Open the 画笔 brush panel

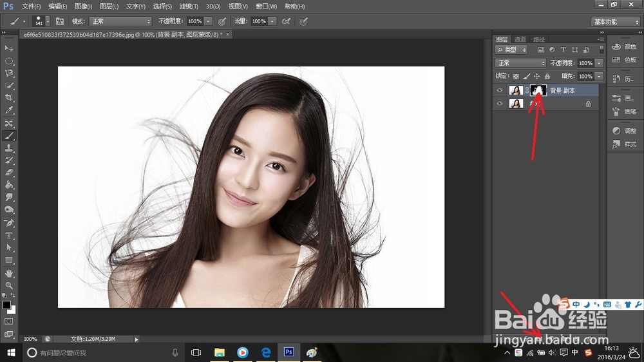[x=624, y=111]
